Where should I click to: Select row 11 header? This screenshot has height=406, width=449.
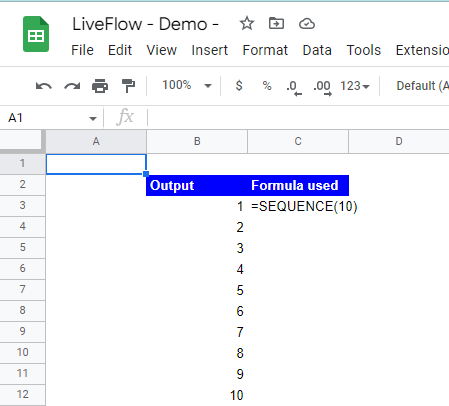click(22, 373)
